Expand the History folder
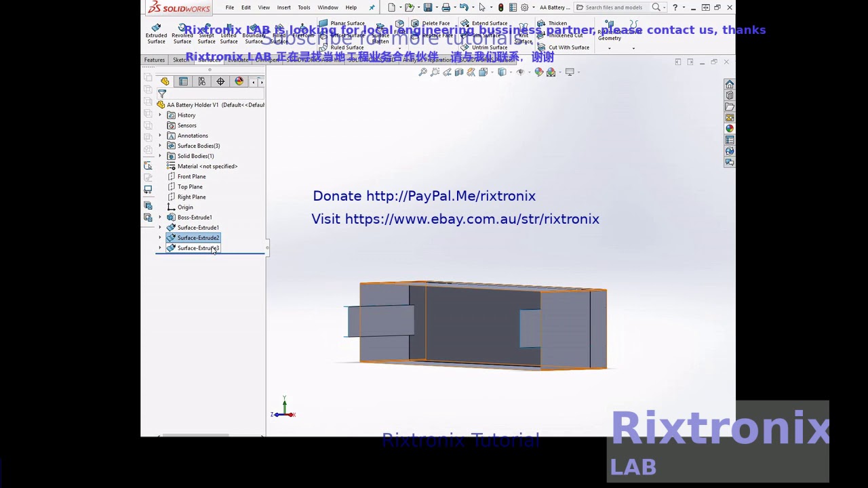868x488 pixels. click(x=160, y=115)
